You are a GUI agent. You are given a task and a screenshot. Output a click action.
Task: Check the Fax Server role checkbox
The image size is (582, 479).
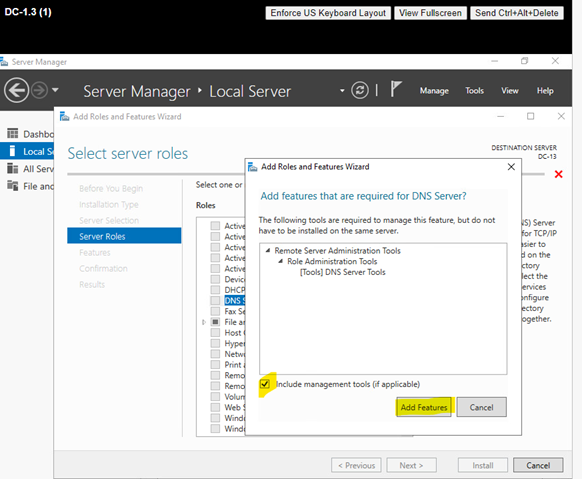(215, 311)
